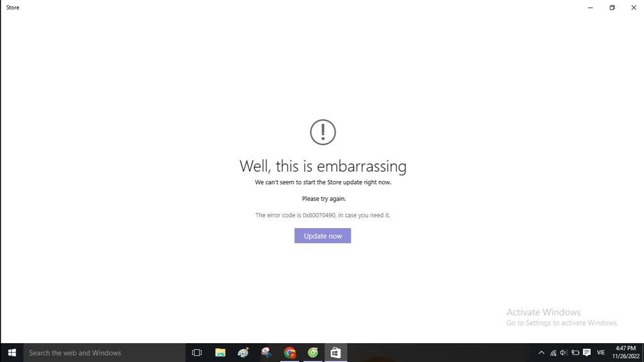
Task: Restore down the Store window
Action: 612,8
